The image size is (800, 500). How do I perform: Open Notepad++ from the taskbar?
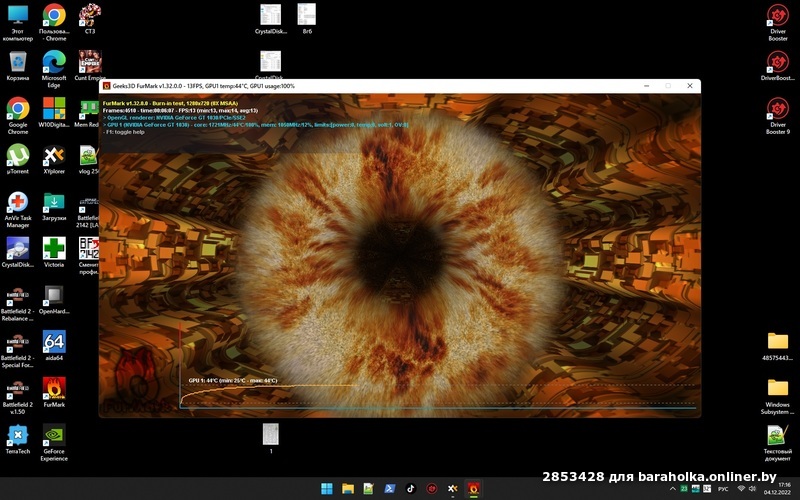click(369, 489)
